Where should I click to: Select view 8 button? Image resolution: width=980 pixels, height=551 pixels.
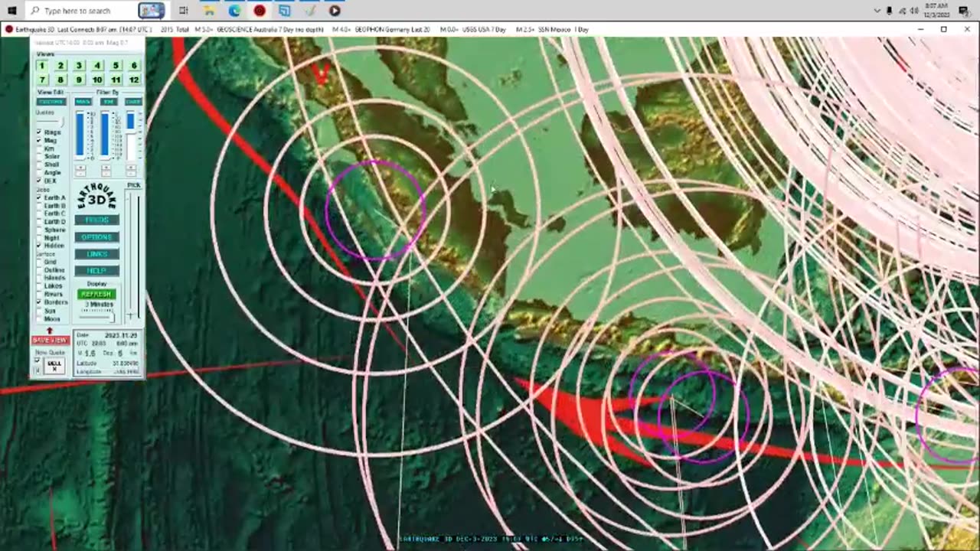pyautogui.click(x=60, y=80)
